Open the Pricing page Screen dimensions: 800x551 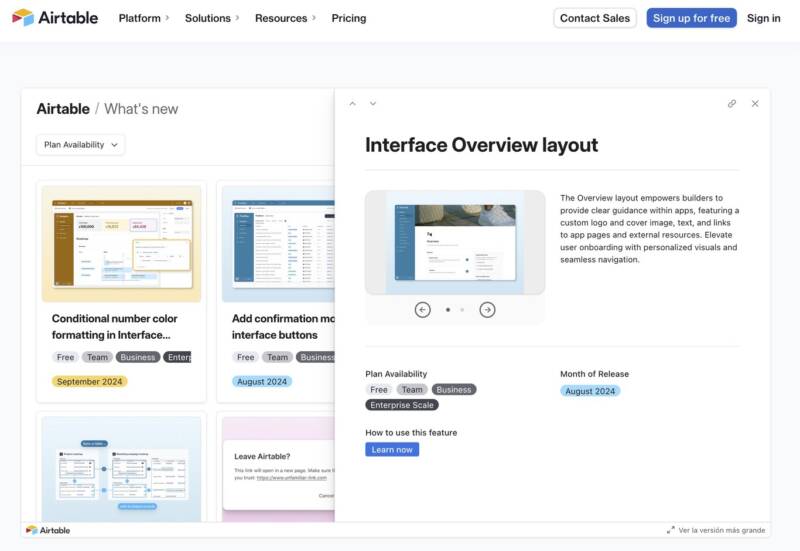(x=349, y=18)
